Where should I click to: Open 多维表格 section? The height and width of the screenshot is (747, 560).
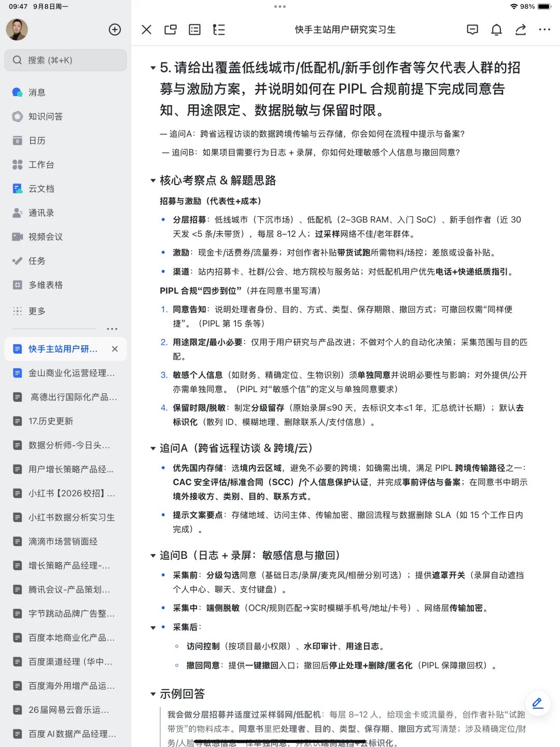pos(65,285)
